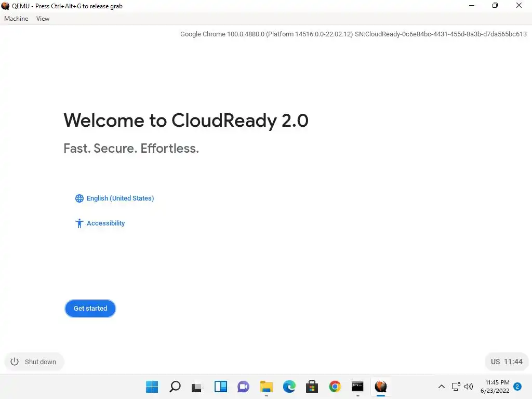The image size is (532, 399).
Task: Open Microsoft Store from the taskbar
Action: (x=312, y=387)
